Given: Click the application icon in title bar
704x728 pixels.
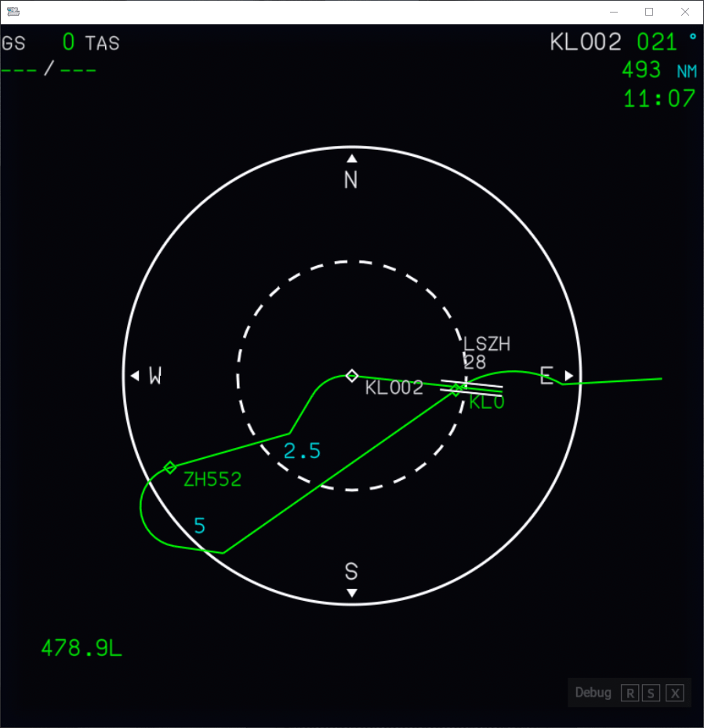Looking at the screenshot, I should (13, 12).
